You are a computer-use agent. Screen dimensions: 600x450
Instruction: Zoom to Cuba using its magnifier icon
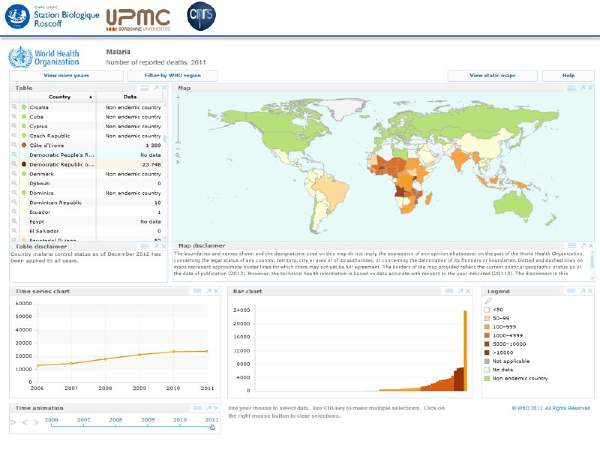click(x=14, y=116)
